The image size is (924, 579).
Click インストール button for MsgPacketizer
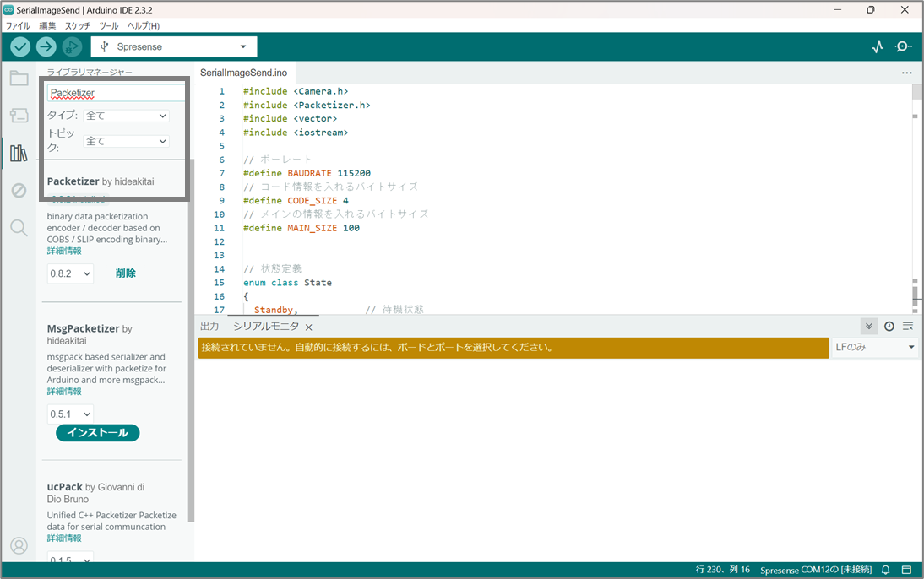pos(97,433)
